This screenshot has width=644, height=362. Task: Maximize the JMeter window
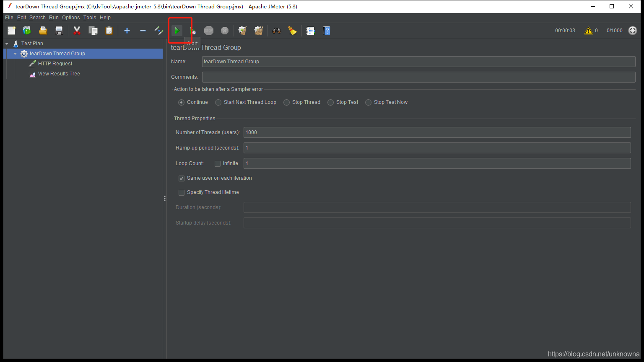[x=612, y=6]
